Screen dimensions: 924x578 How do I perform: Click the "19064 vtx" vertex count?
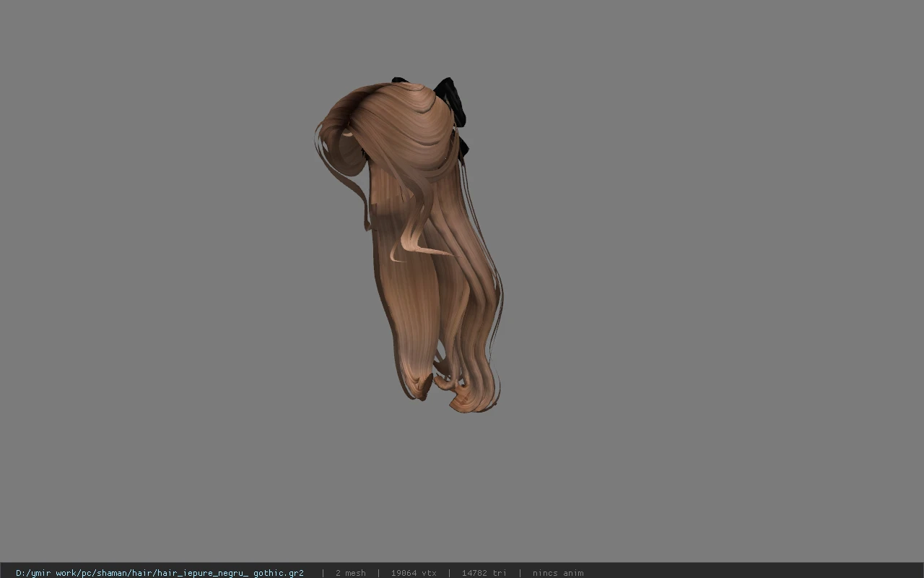pos(414,573)
